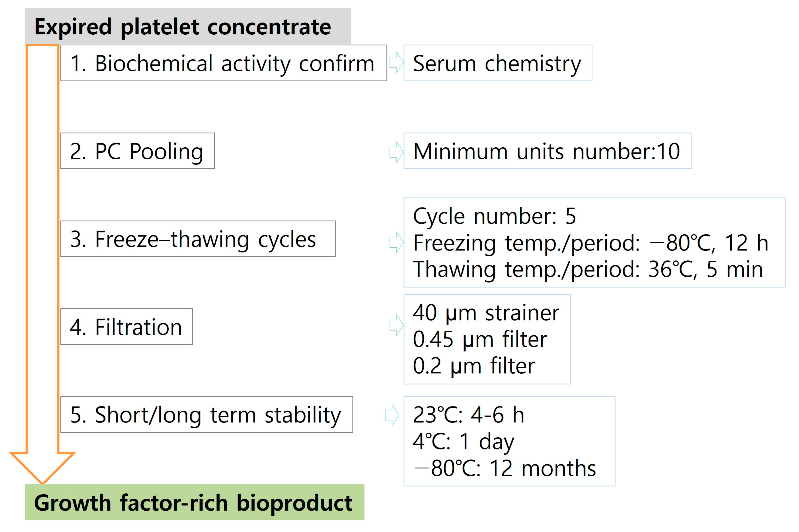This screenshot has height=532, width=799.
Task: Select the Expired platelet concentrate header
Action: (188, 27)
